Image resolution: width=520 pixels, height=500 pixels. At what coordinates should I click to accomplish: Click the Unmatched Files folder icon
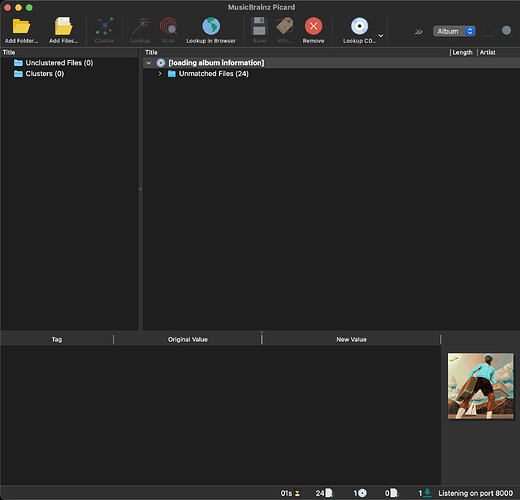pos(172,74)
